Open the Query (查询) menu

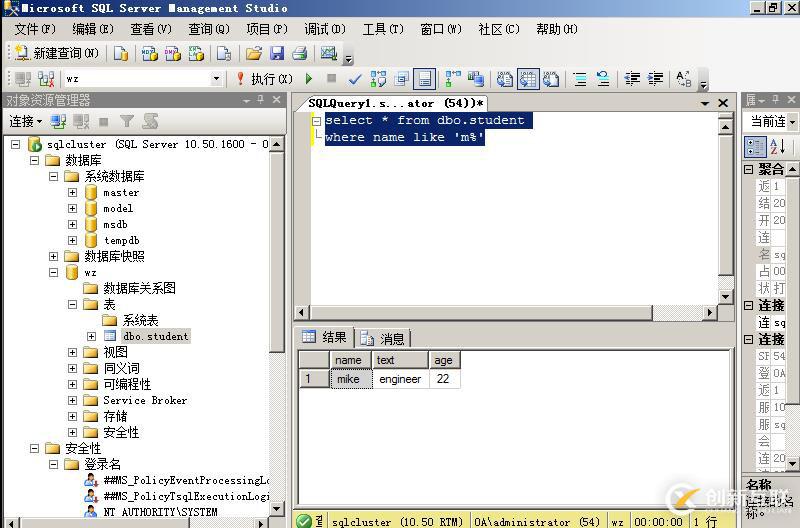coord(209,29)
